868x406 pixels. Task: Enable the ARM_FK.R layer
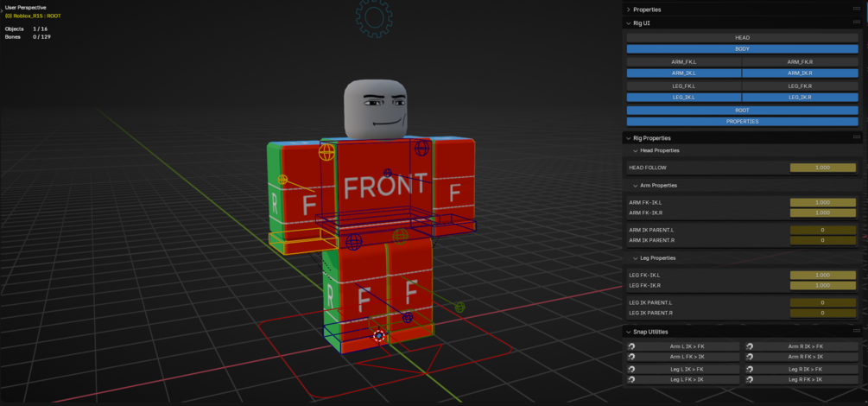(801, 62)
